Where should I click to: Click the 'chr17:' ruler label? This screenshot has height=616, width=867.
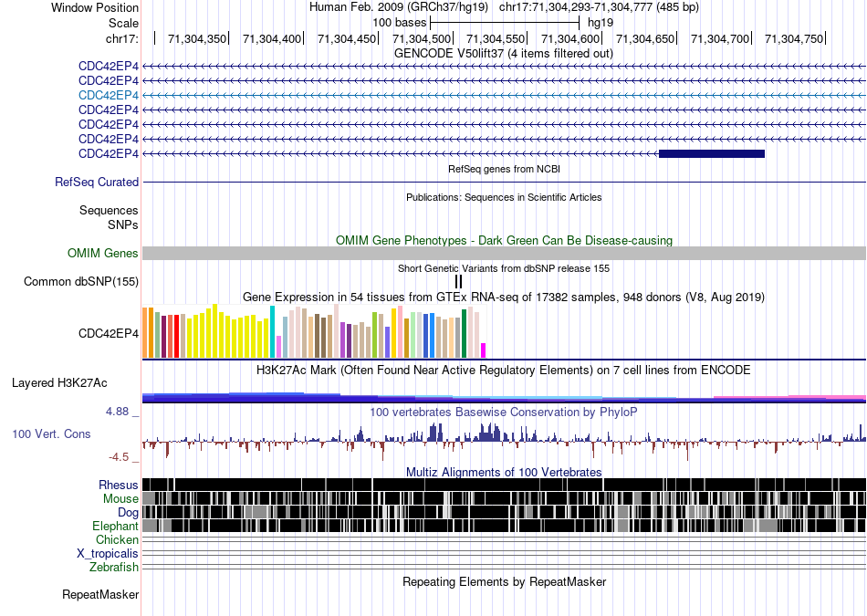[122, 38]
